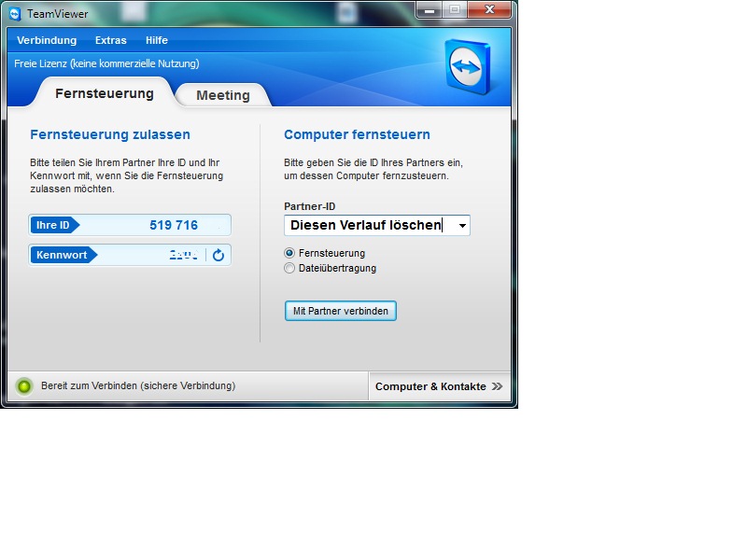Click the green connection status indicator
This screenshot has width=747, height=560.
pos(24,386)
